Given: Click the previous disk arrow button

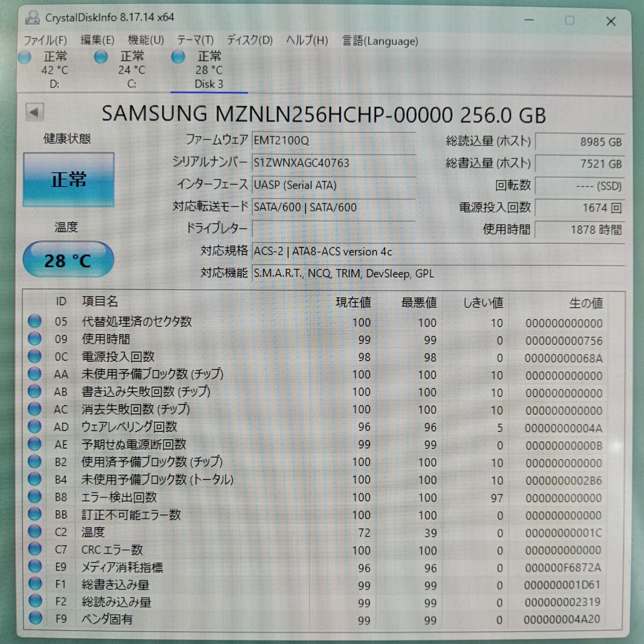Looking at the screenshot, I should [x=35, y=113].
